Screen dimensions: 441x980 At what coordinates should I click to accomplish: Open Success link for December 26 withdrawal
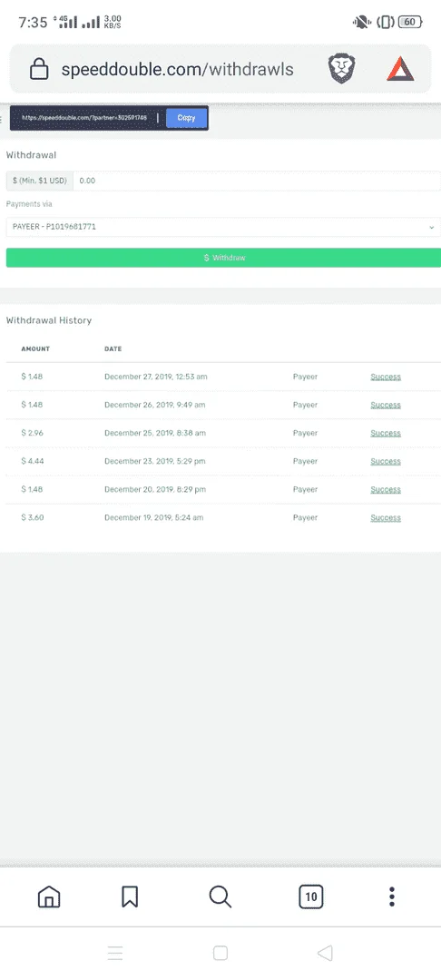386,405
